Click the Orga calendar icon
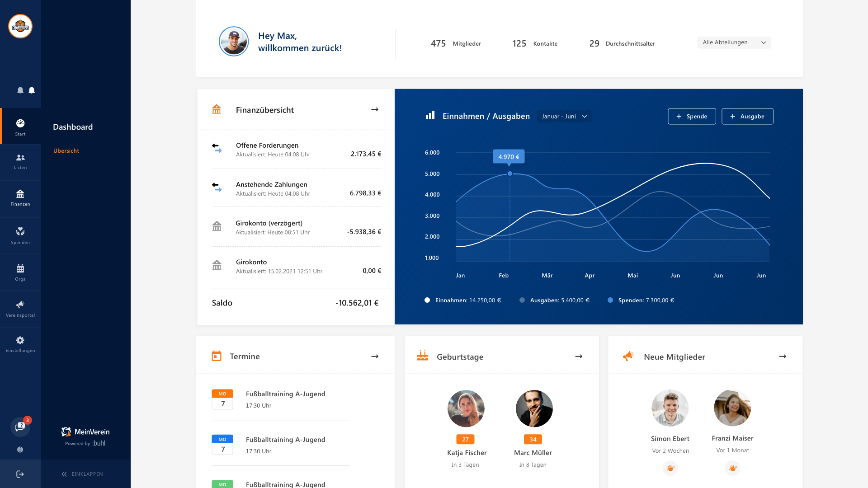The image size is (868, 488). point(20,272)
